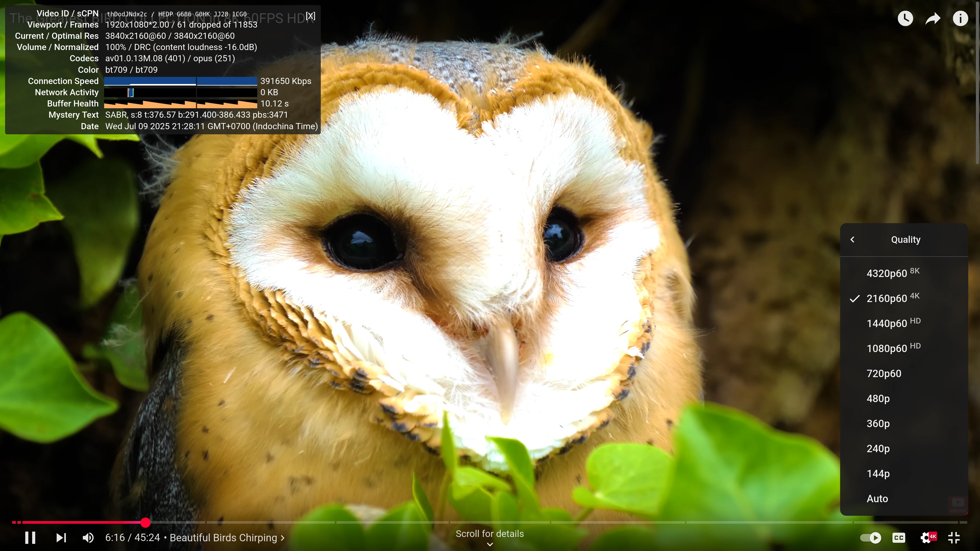Click the Connection Speed graph

click(180, 81)
